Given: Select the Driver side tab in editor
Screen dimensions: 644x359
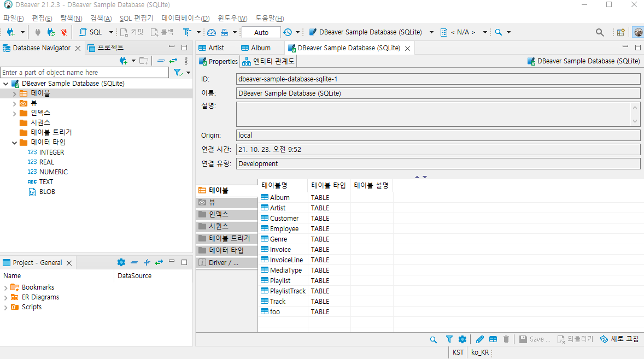Looking at the screenshot, I should (x=227, y=263).
